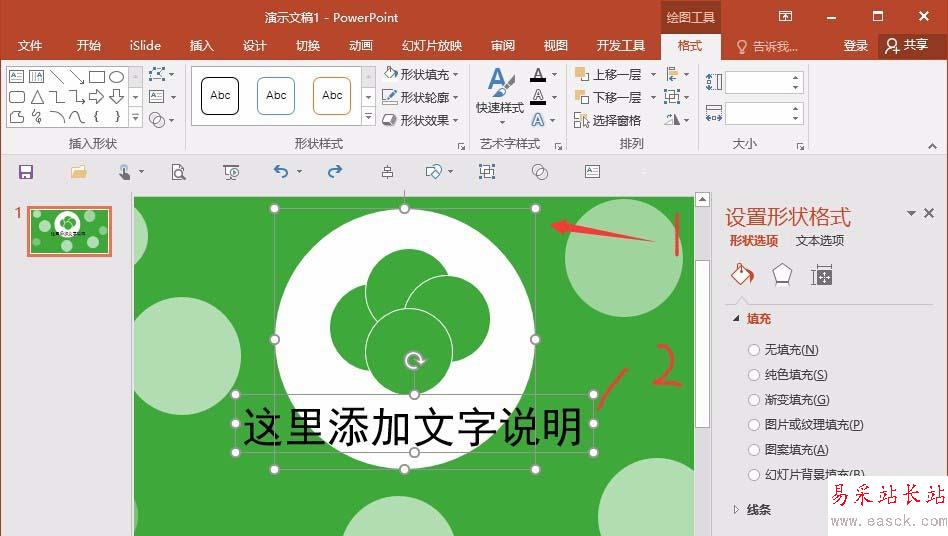The height and width of the screenshot is (536, 948).
Task: Switch to the iSlide tab
Action: pyautogui.click(x=145, y=45)
